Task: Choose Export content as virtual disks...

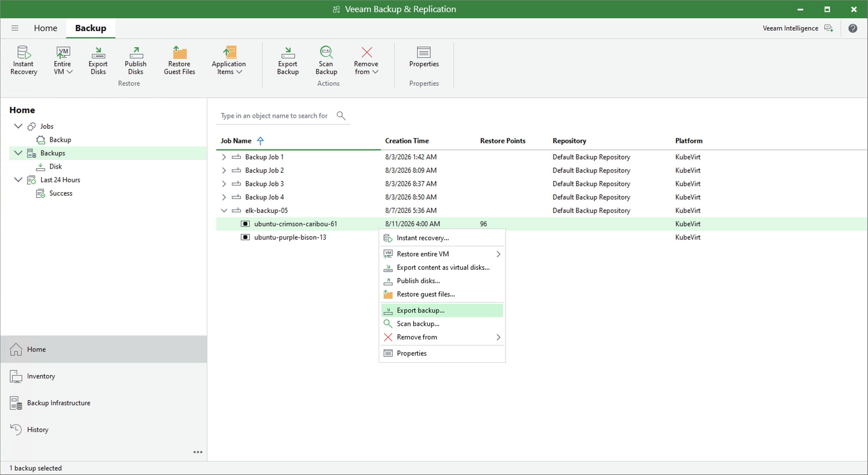Action: click(442, 267)
